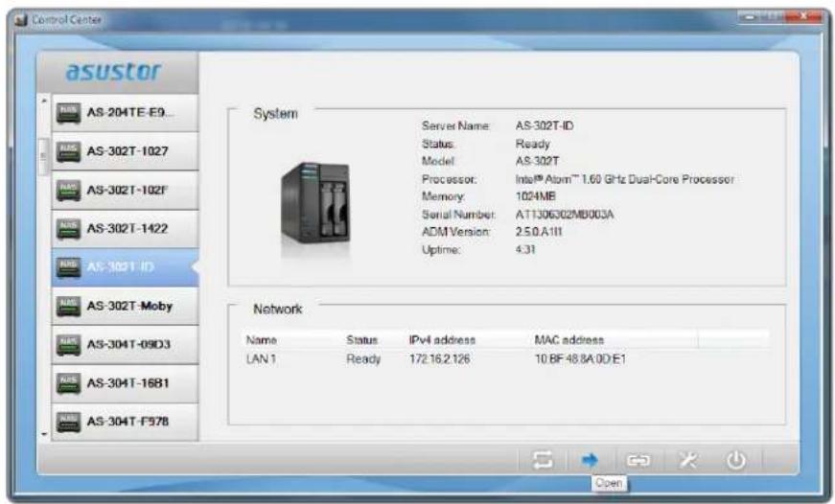The height and width of the screenshot is (504, 835).
Task: Click the Control Center title bar icon
Action: pyautogui.click(x=21, y=20)
